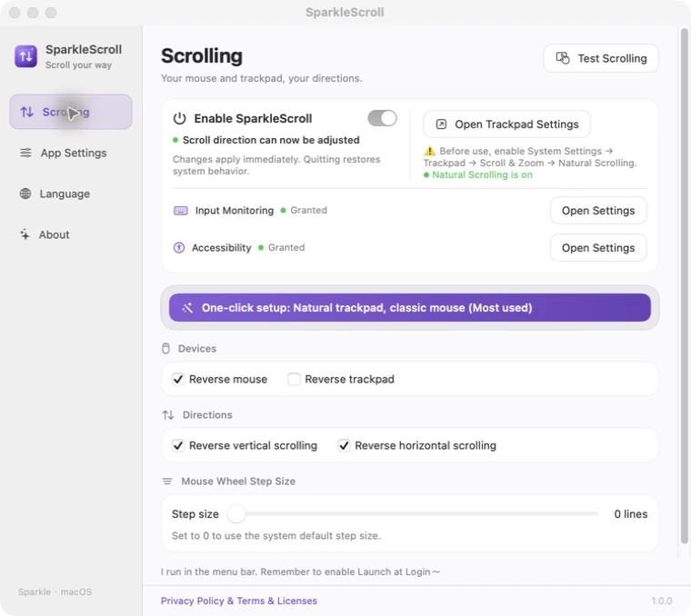This screenshot has height=616, width=691.
Task: Click the Step size slider knob
Action: click(x=236, y=514)
